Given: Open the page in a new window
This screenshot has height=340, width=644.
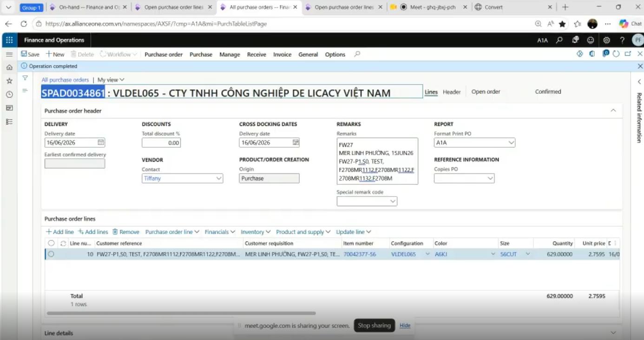Looking at the screenshot, I should coord(628,54).
